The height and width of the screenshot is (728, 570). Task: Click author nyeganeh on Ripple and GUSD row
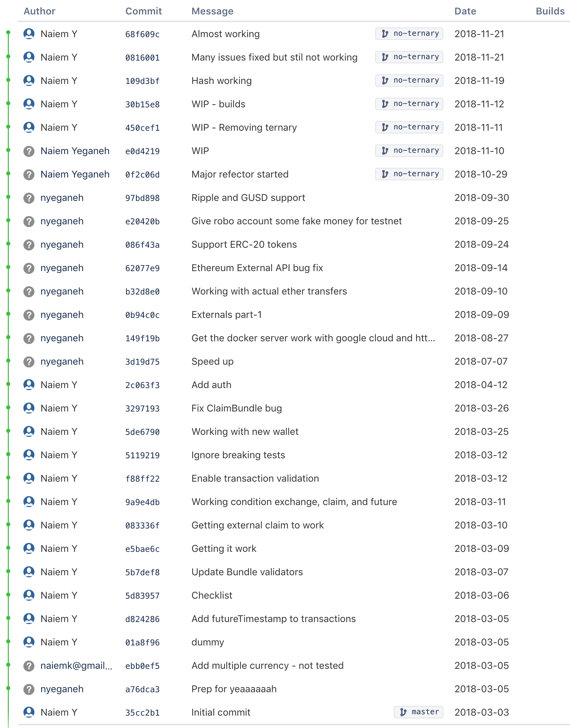pyautogui.click(x=62, y=197)
